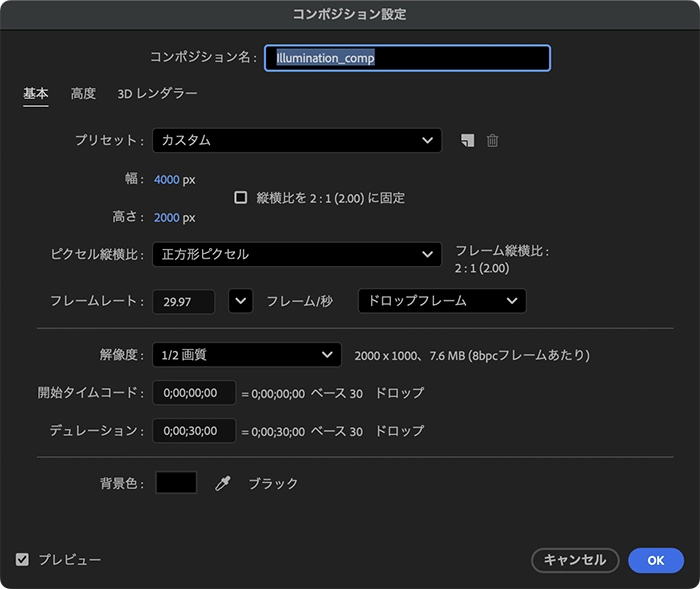Open the プリセット カスタム dropdown
The image size is (700, 589).
(x=297, y=140)
